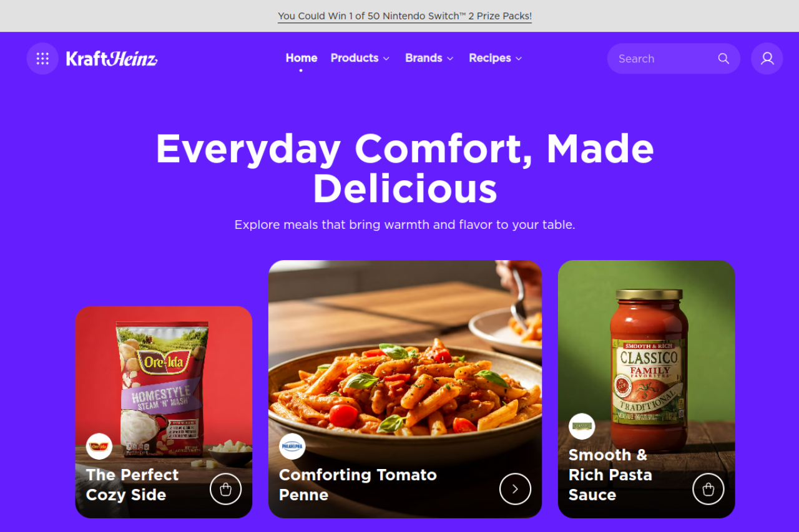Click shopping bag icon on Cozy Side card
Viewport: 799px width, 532px height.
[226, 489]
